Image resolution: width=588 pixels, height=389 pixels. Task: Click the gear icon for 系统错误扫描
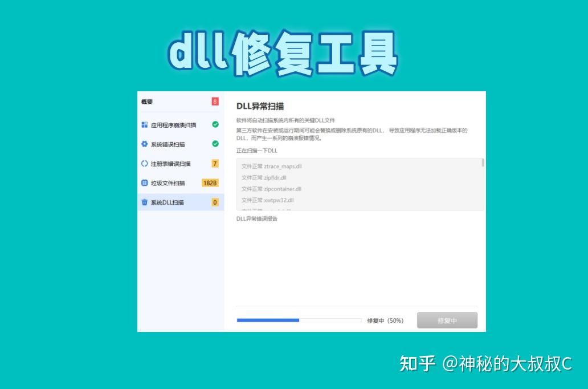point(144,144)
